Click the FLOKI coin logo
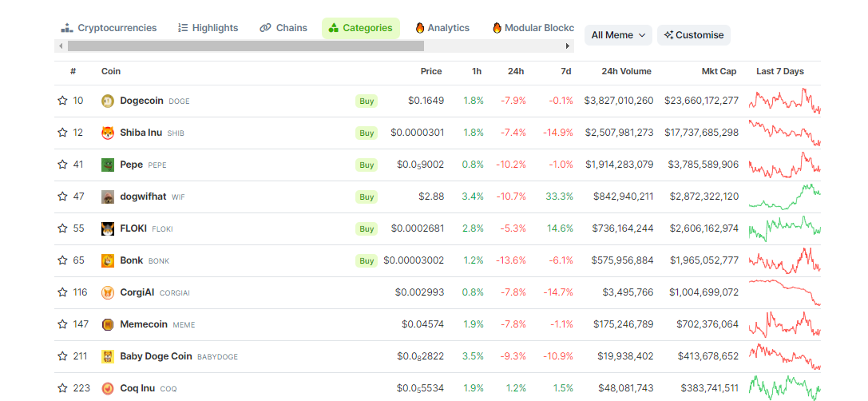The image size is (868, 401). pyautogui.click(x=108, y=228)
